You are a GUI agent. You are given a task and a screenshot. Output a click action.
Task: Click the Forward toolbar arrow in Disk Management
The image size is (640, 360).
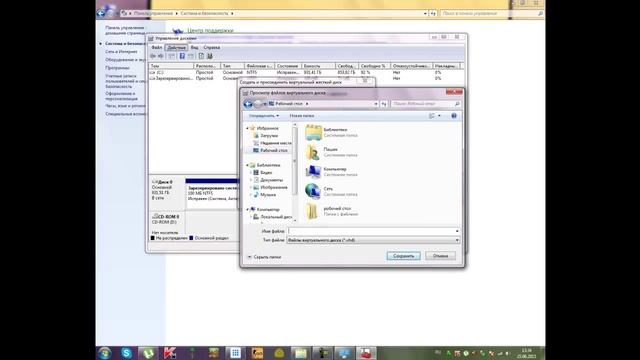pyautogui.click(x=161, y=56)
